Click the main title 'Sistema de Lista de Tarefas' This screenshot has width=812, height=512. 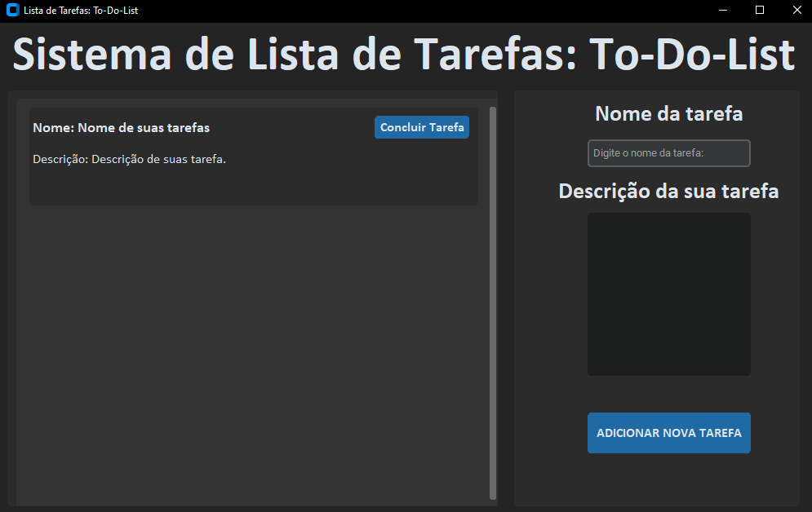pyautogui.click(x=294, y=55)
